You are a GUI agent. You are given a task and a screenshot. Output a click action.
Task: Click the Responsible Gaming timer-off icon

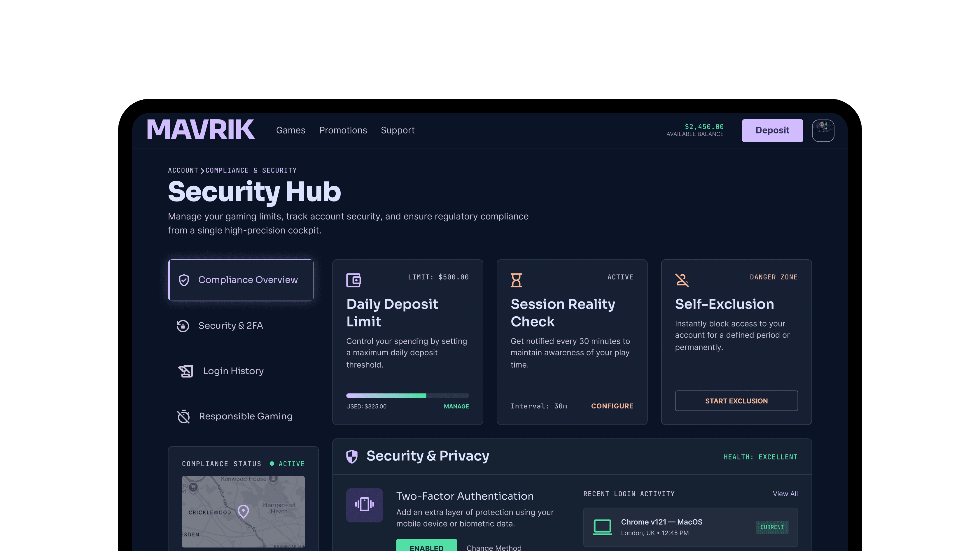[183, 416]
